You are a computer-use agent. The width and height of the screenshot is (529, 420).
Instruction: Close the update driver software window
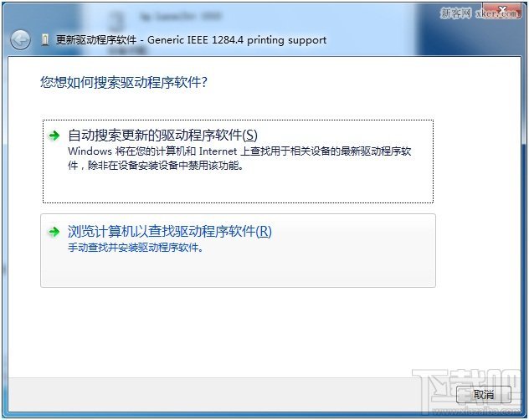point(502,11)
